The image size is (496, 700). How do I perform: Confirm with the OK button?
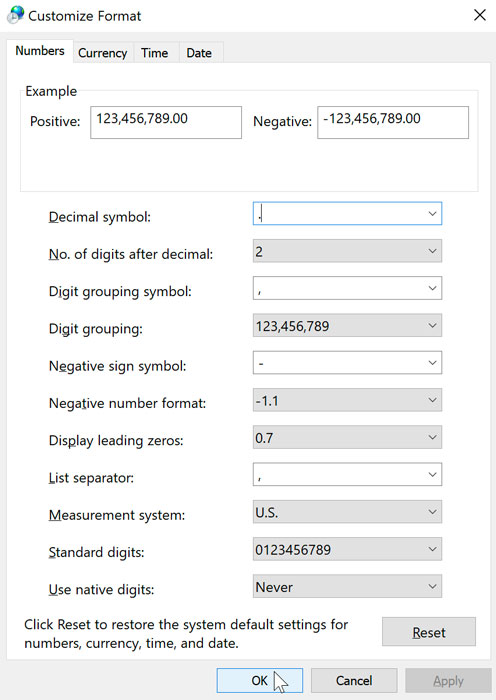tap(259, 680)
